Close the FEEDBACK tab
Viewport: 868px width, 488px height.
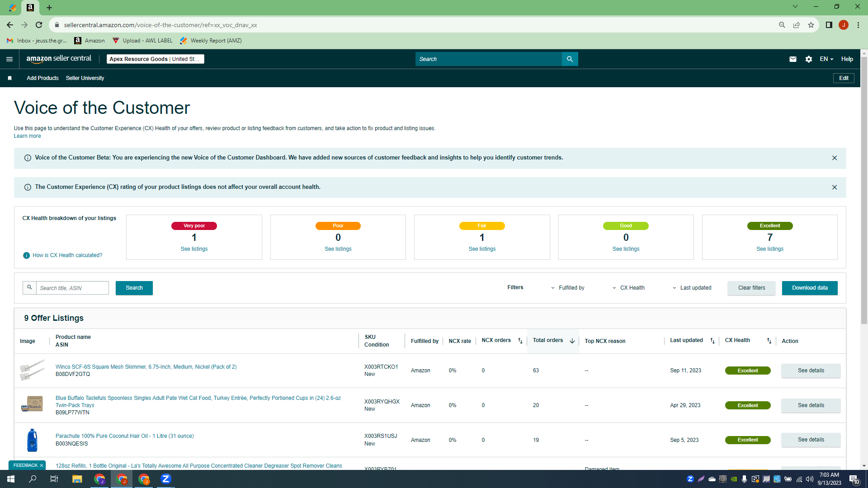42,465
